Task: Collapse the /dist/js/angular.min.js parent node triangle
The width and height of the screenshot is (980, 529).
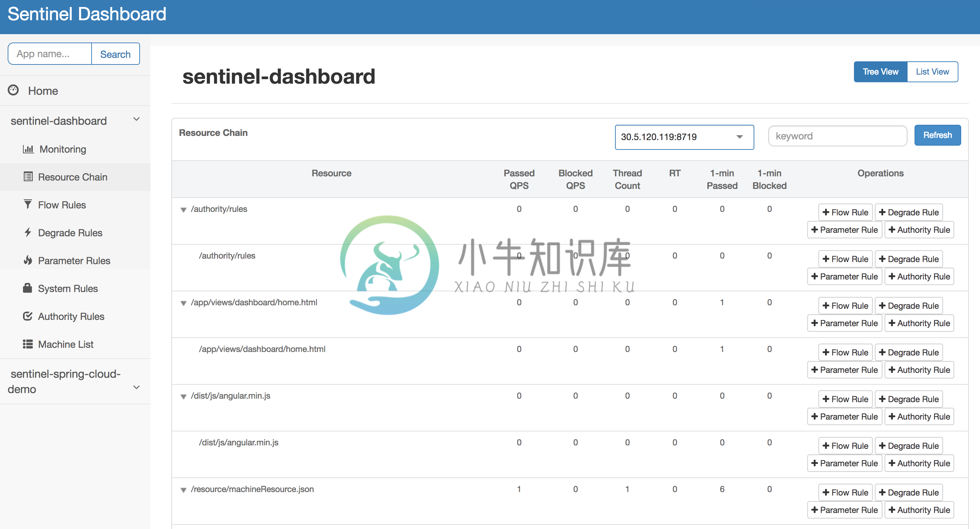Action: [184, 397]
